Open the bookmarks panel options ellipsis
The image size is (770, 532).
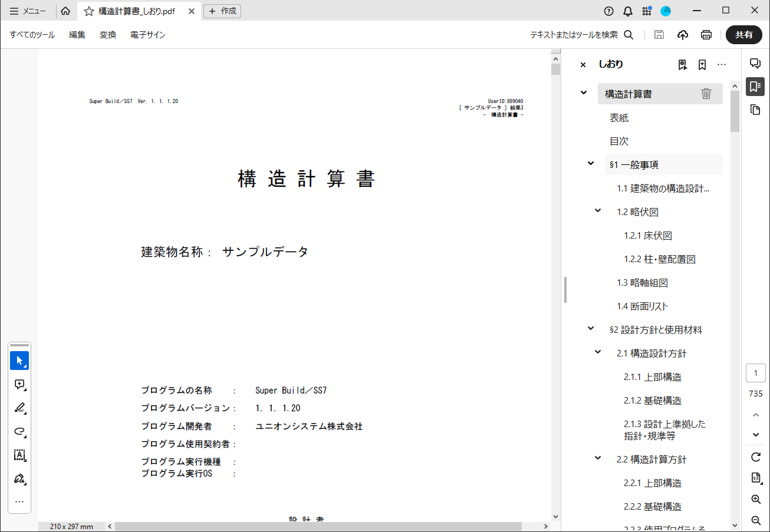[x=722, y=65]
